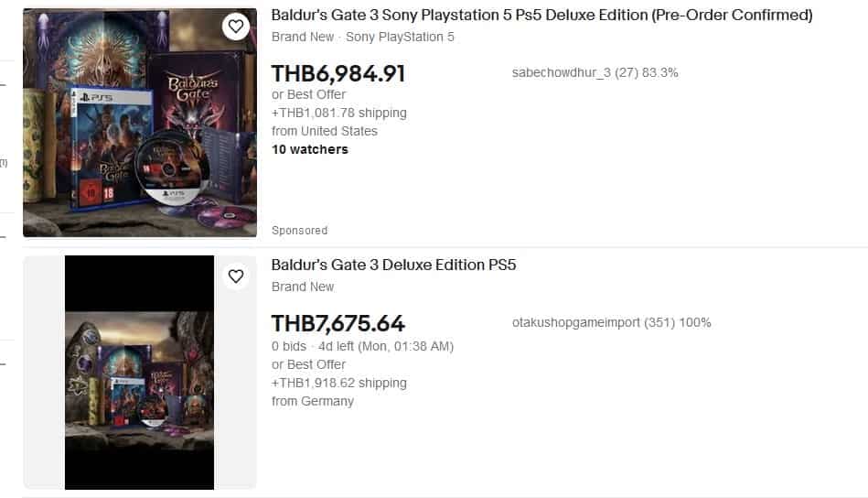This screenshot has width=868, height=498.
Task: Add the PS5 Pre-Order listing to watchlist
Action: [x=236, y=27]
